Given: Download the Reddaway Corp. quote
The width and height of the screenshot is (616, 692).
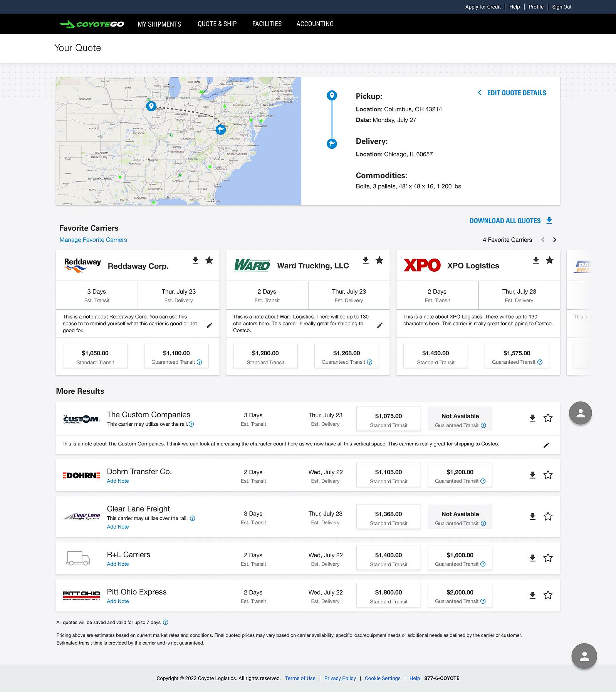Looking at the screenshot, I should [195, 260].
